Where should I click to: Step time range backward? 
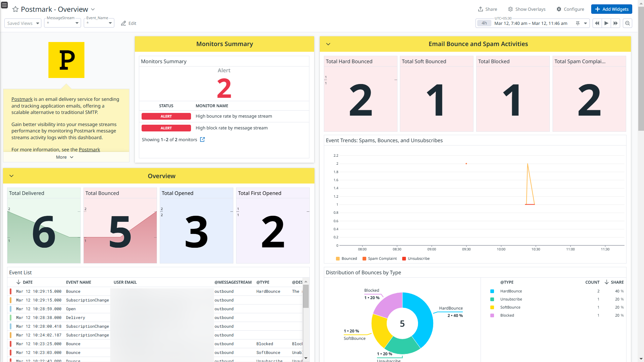click(597, 23)
